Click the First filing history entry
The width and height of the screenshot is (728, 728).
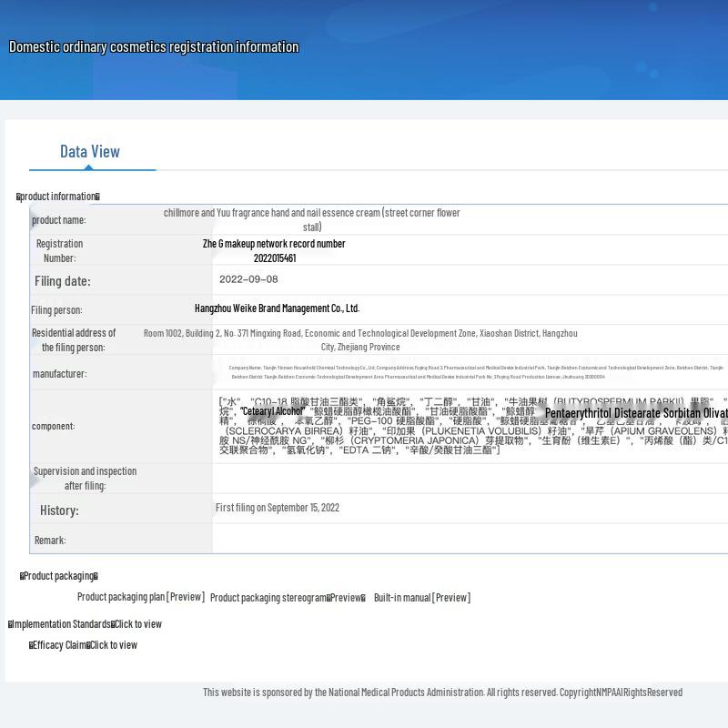click(x=277, y=508)
